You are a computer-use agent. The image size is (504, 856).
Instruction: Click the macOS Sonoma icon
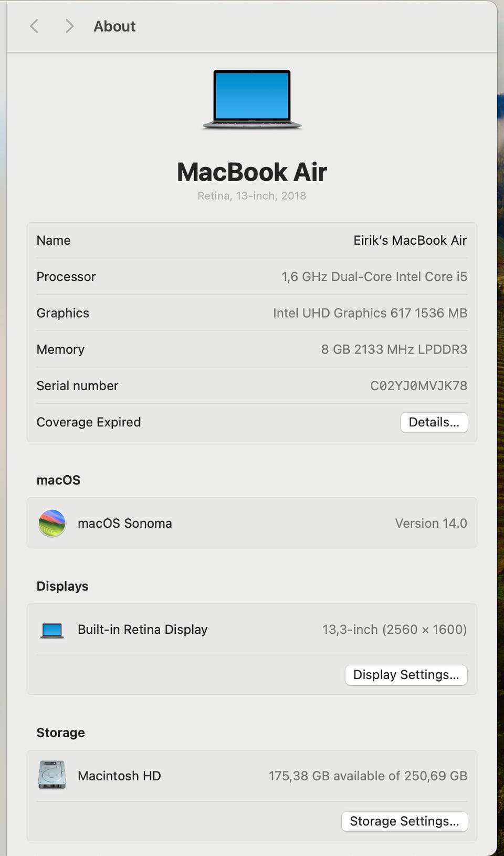pyautogui.click(x=52, y=523)
